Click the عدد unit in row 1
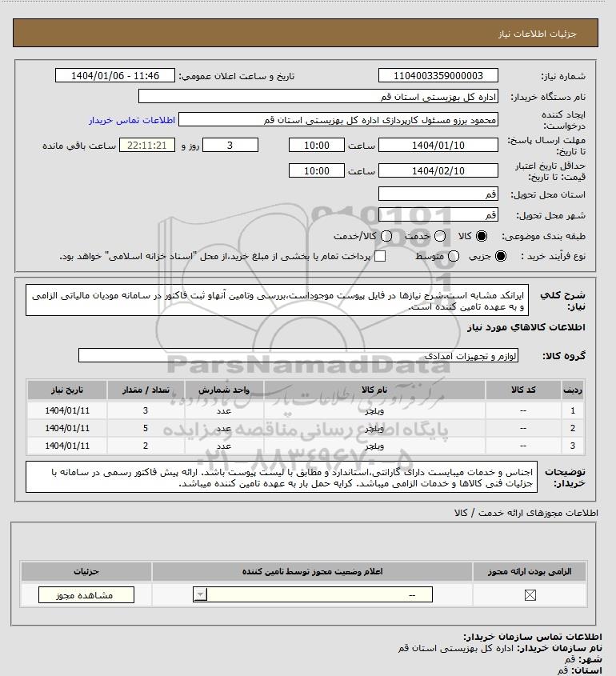Image resolution: width=616 pixels, height=676 pixels. click(x=224, y=411)
